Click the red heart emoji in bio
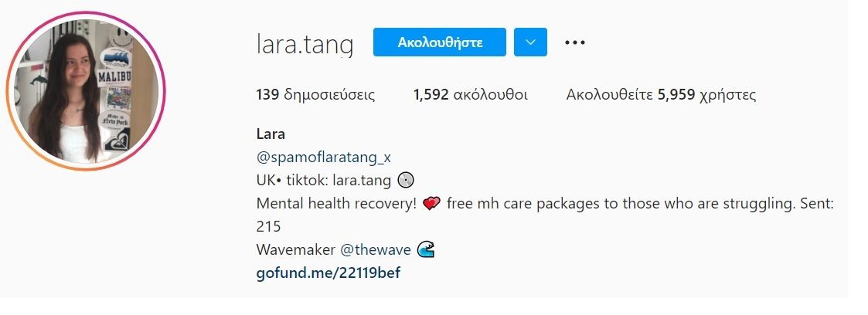The height and width of the screenshot is (315, 868). pos(431,204)
